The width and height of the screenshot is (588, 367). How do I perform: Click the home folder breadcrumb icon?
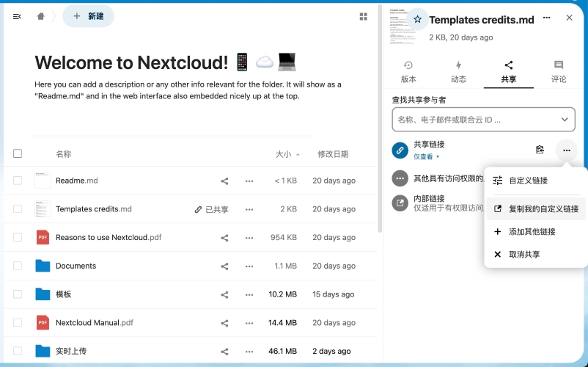[41, 16]
